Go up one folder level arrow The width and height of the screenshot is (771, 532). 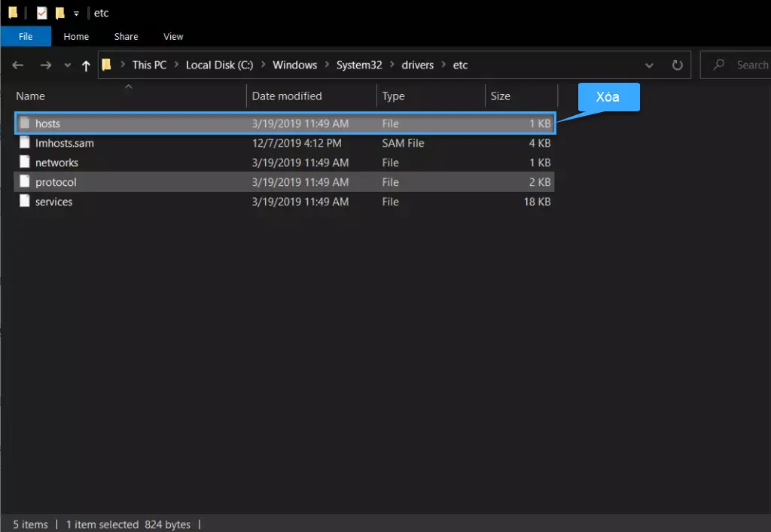tap(86, 65)
